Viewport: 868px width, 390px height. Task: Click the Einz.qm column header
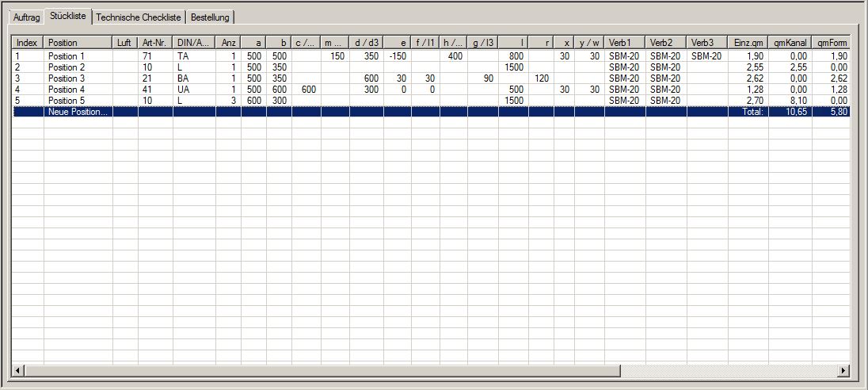point(747,42)
